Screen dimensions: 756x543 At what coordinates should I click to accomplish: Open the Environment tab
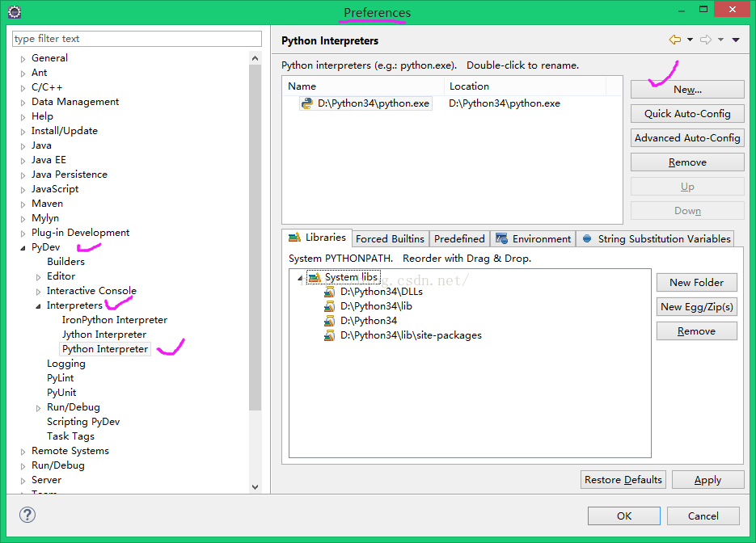[x=534, y=238]
